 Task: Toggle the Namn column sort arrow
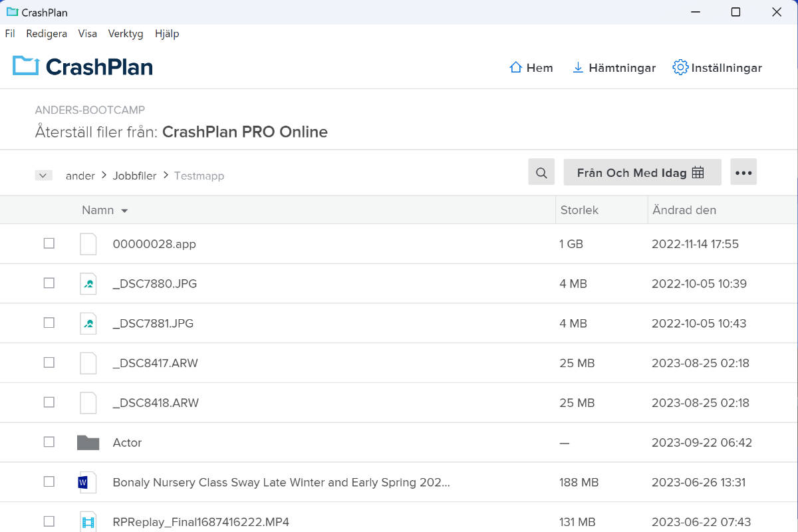(x=124, y=209)
